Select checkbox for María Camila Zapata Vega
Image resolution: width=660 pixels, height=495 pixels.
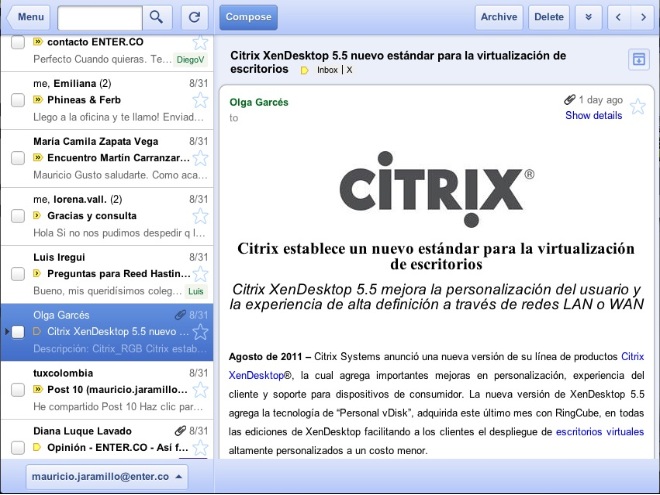click(18, 158)
